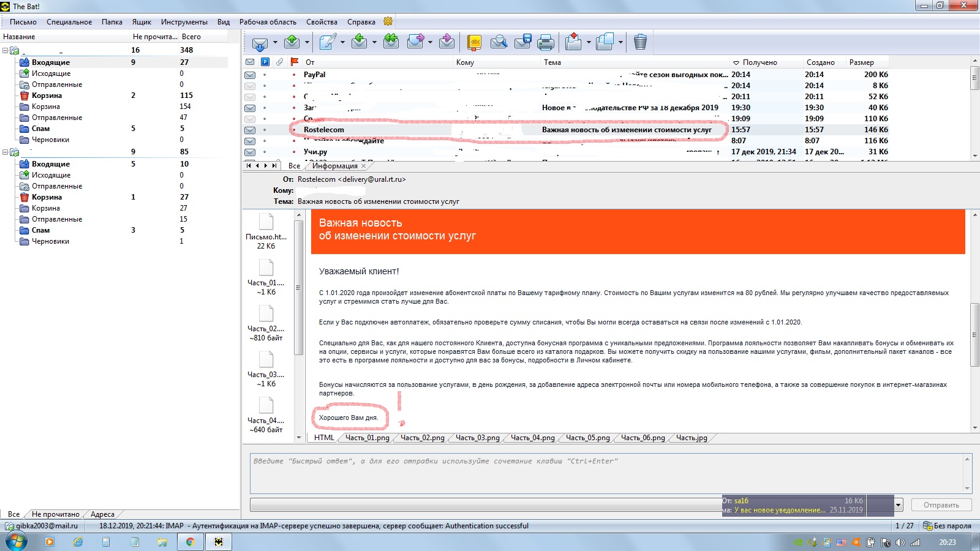Viewport: 980px width, 551px height.
Task: Click the Copy to folder toolbar icon
Action: tap(605, 42)
